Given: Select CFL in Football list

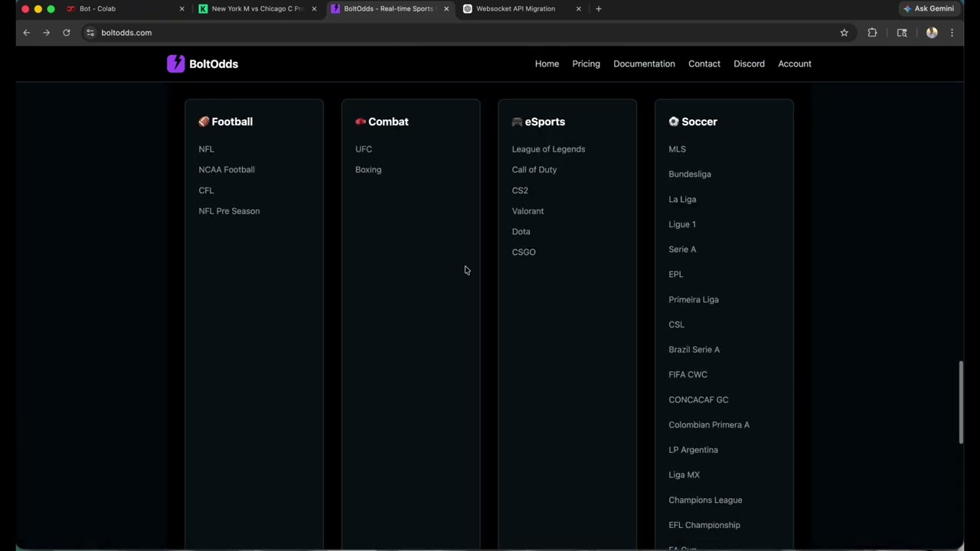Looking at the screenshot, I should pyautogui.click(x=206, y=191).
